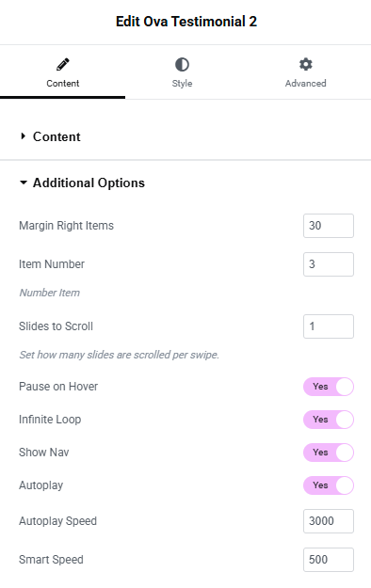The height and width of the screenshot is (588, 371).
Task: Click the half-circle Style icon
Action: click(182, 65)
